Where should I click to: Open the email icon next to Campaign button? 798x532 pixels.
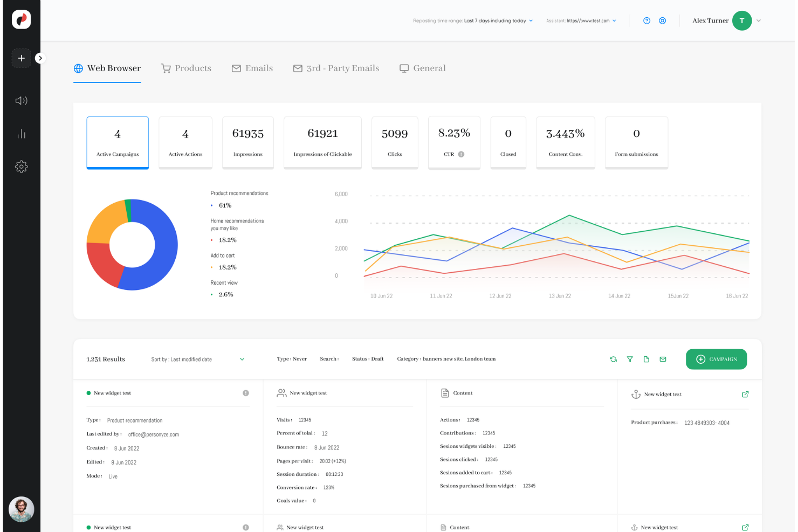tap(663, 359)
